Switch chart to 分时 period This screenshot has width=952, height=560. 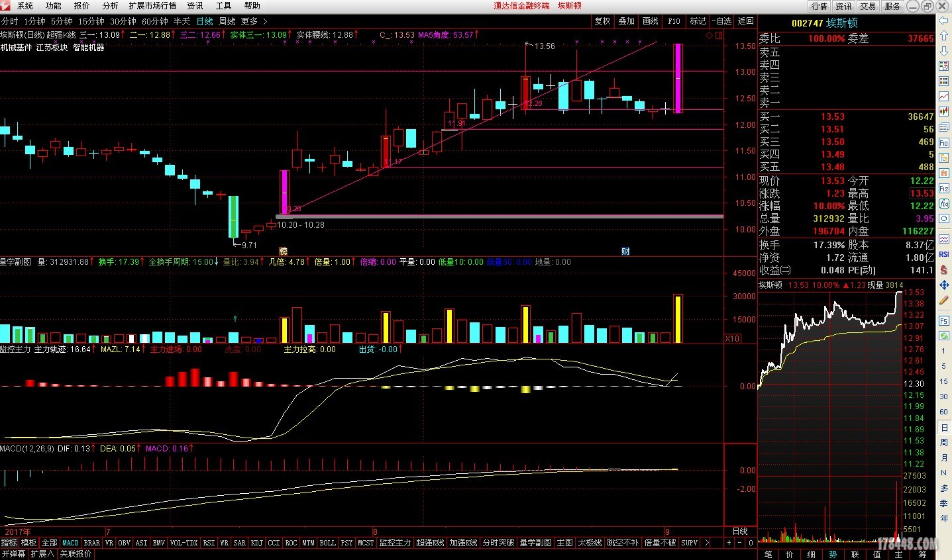pyautogui.click(x=10, y=21)
